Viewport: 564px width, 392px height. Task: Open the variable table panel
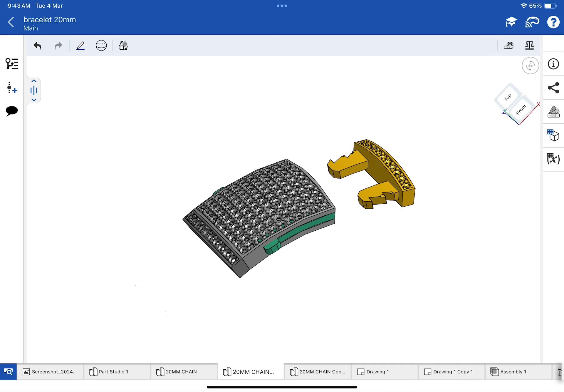[x=553, y=159]
